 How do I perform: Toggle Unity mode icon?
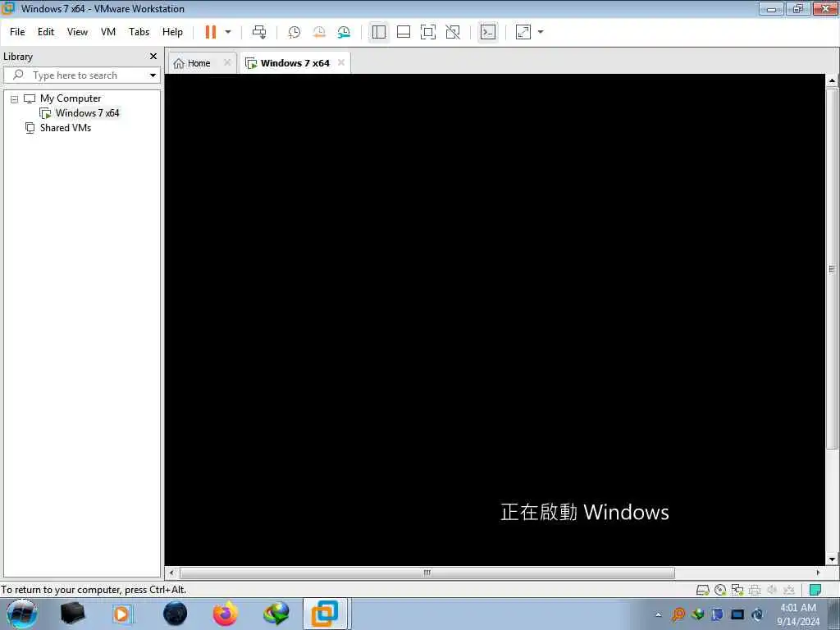(x=453, y=32)
